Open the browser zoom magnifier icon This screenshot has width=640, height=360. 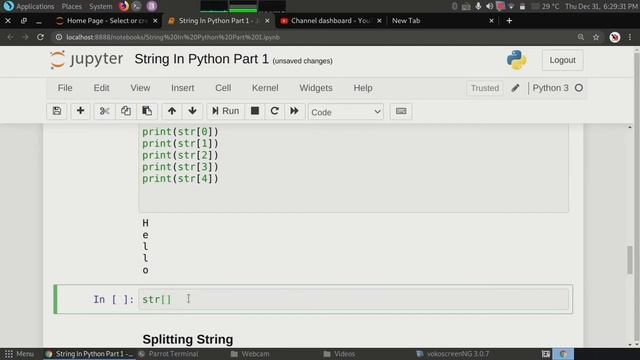(x=581, y=37)
